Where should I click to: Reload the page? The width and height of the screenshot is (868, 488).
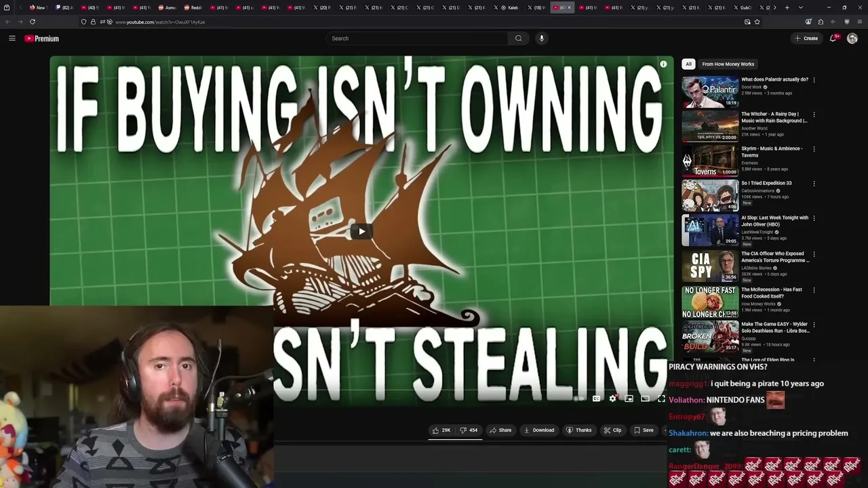tap(32, 22)
